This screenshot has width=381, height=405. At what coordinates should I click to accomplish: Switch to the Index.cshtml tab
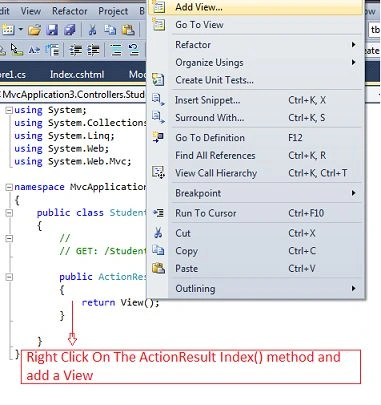(77, 74)
